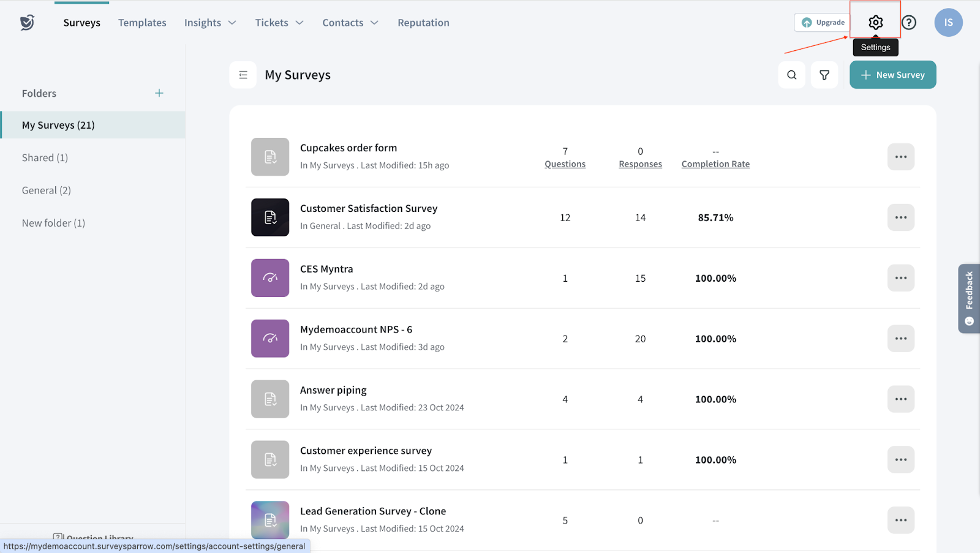
Task: Collapse the folders sidebar using the menu icon
Action: (243, 75)
